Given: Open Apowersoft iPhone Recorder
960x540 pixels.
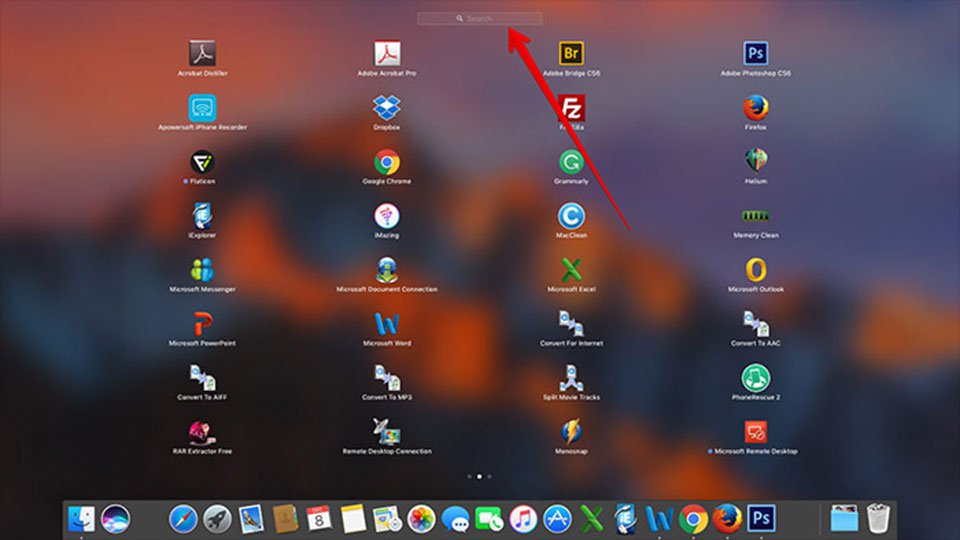Looking at the screenshot, I should (x=202, y=108).
